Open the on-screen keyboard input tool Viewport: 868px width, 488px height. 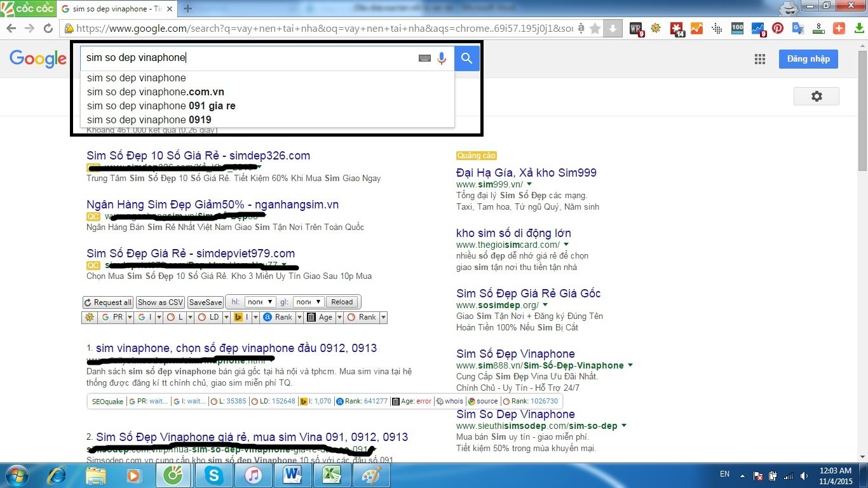(x=424, y=58)
